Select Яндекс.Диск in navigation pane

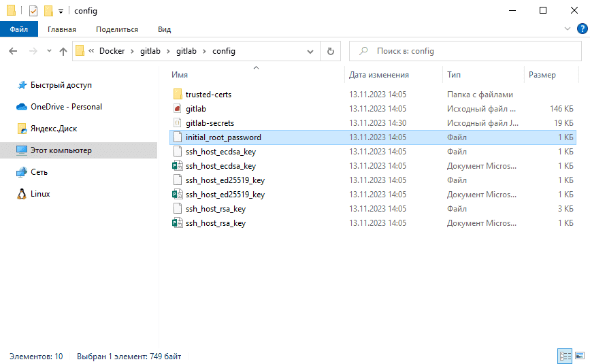[54, 129]
